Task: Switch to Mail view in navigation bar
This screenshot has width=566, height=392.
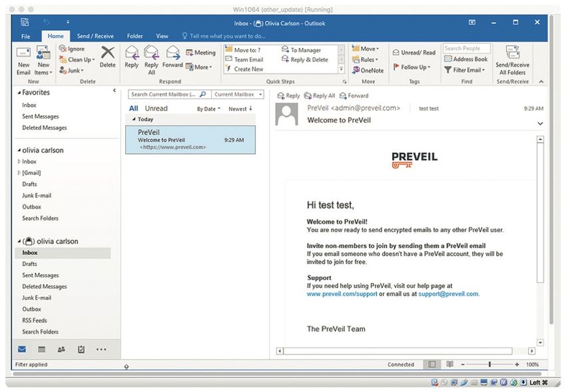Action: (22, 349)
